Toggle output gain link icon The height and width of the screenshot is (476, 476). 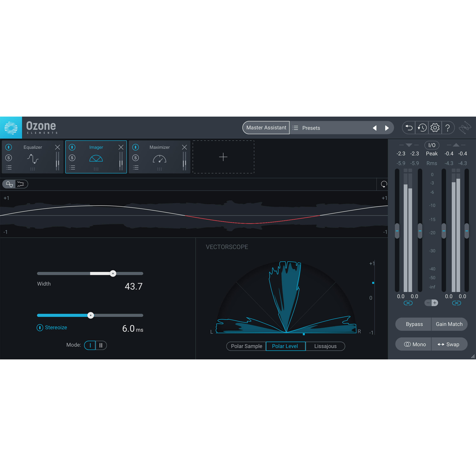click(x=456, y=303)
